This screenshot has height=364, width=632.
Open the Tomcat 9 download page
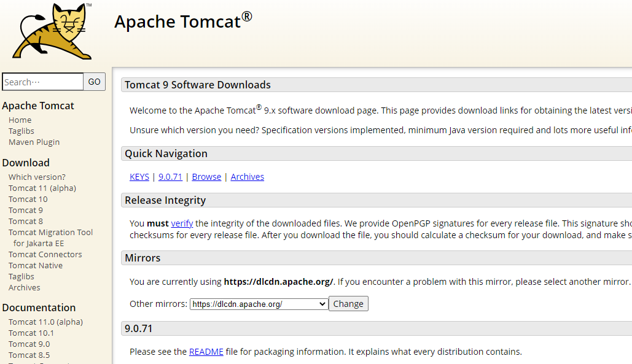[x=25, y=210]
